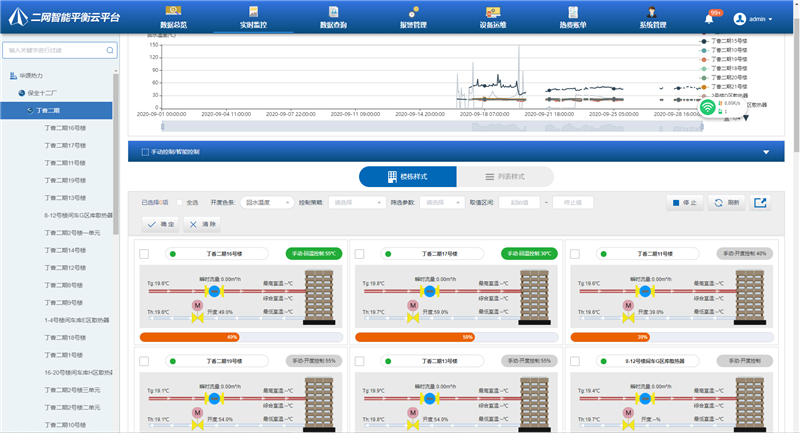Tick the checkbox on 丁香二期19号楼 card
Screen dimensions: 800x433
144,361
